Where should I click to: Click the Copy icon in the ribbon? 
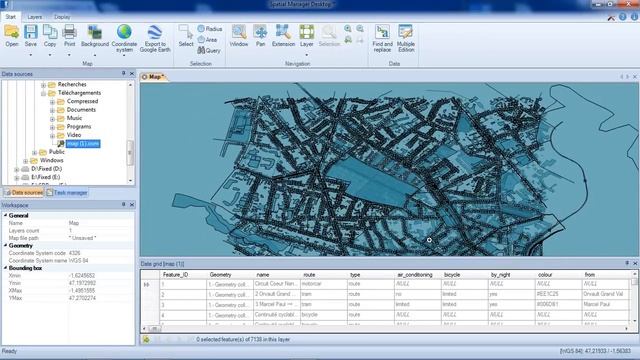pyautogui.click(x=50, y=32)
